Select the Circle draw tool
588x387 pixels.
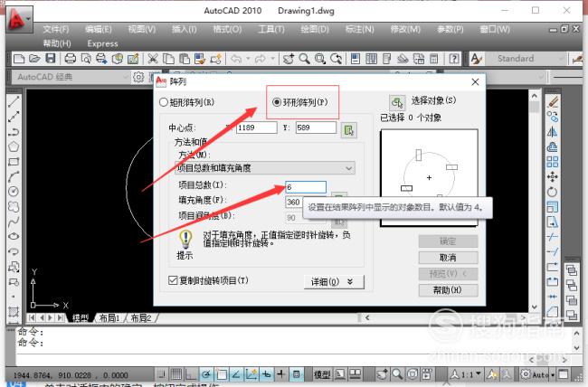[14, 192]
